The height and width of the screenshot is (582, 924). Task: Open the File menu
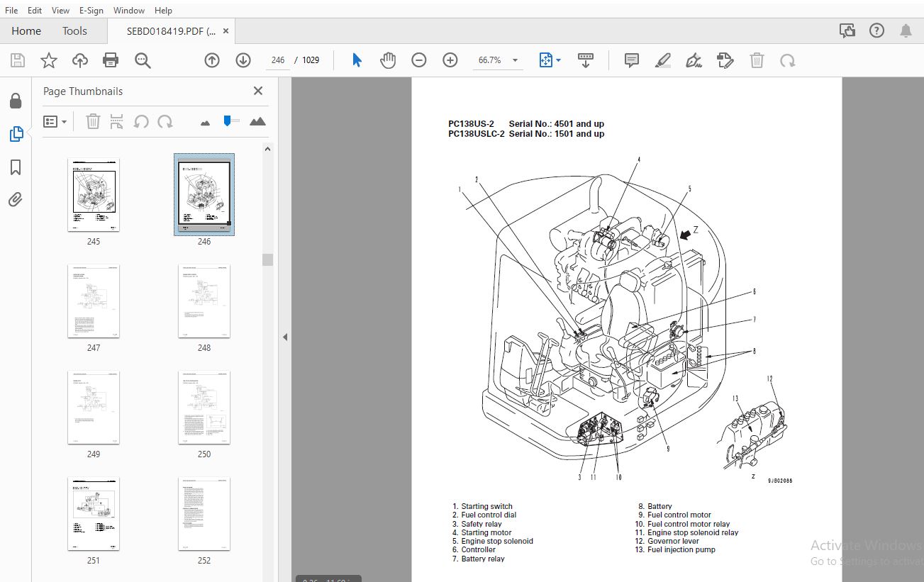click(11, 11)
